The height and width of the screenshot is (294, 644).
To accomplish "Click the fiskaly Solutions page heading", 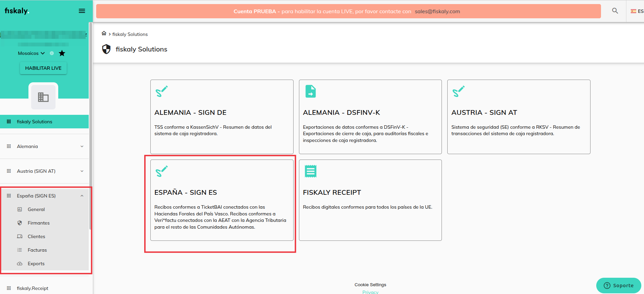I will click(x=142, y=49).
